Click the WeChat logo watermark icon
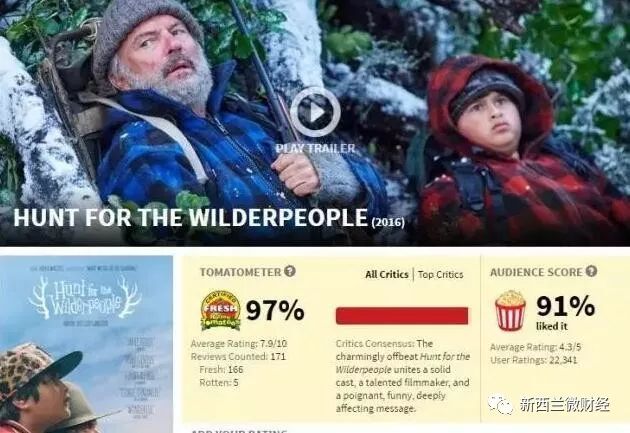The height and width of the screenshot is (433, 630). (500, 404)
